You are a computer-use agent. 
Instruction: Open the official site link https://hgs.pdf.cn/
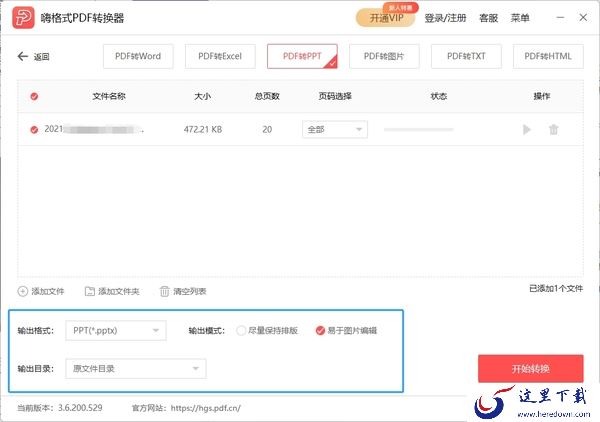(205, 408)
